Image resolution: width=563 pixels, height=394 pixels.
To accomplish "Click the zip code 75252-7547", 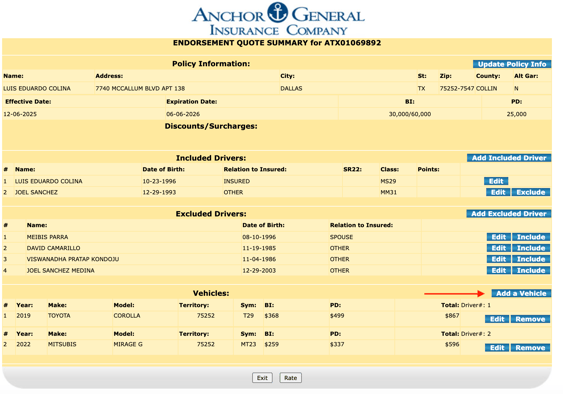I will [x=457, y=88].
